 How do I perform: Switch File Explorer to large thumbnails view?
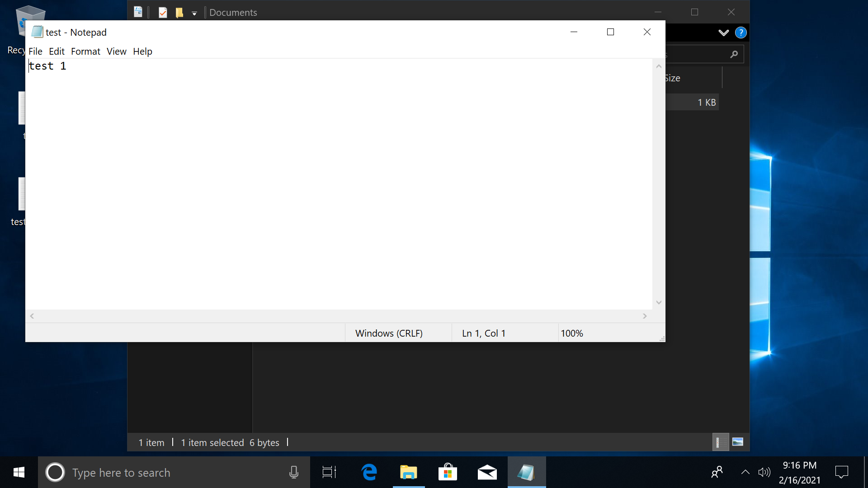739,441
